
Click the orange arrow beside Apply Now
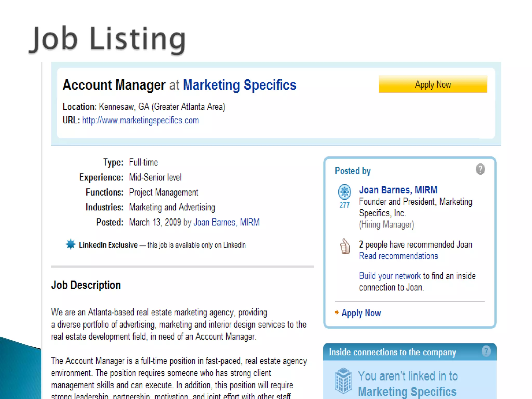tap(337, 312)
